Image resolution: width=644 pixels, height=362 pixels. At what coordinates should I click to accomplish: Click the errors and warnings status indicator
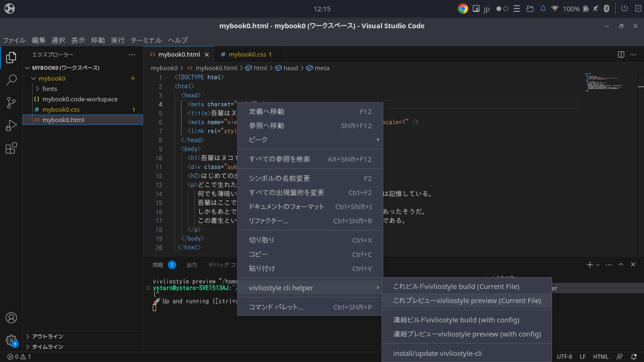coord(19,357)
